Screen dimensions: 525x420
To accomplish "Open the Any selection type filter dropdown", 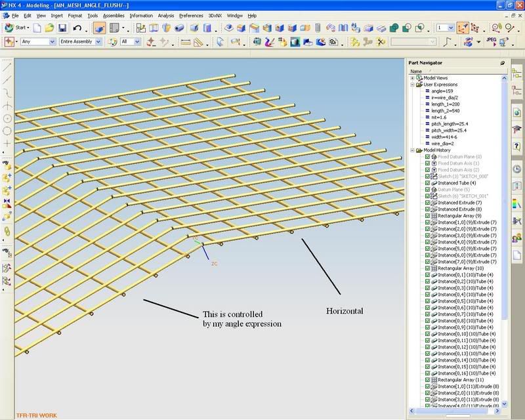I will tap(51, 41).
